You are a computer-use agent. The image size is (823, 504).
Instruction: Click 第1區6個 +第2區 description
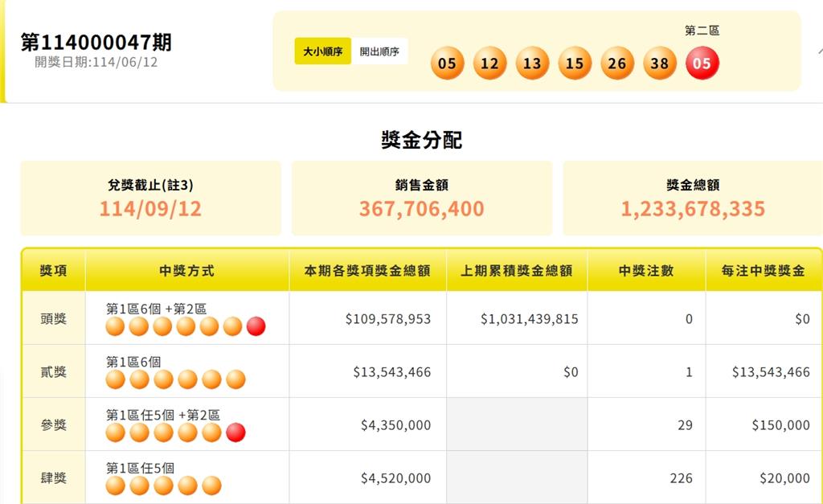[157, 309]
